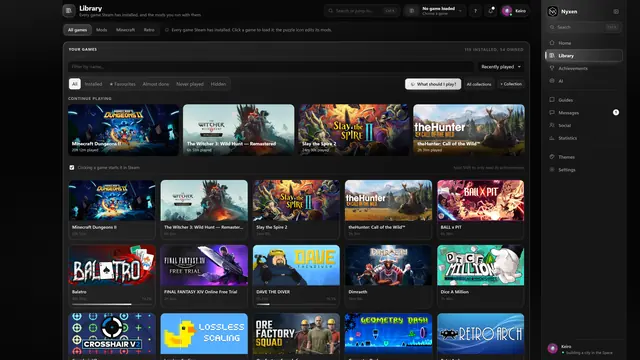Click the Library page icon beside the title
Screen dimensions: 640x360
69,11
